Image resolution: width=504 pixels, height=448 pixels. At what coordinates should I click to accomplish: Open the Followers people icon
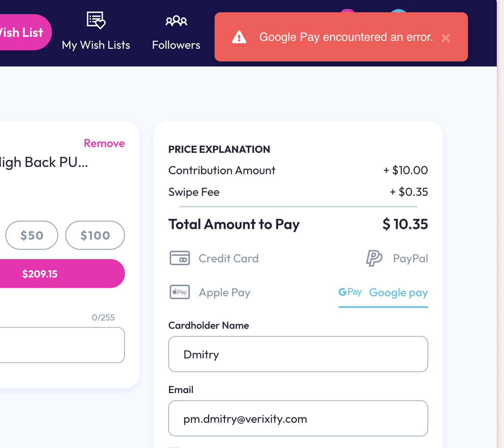[x=176, y=21]
